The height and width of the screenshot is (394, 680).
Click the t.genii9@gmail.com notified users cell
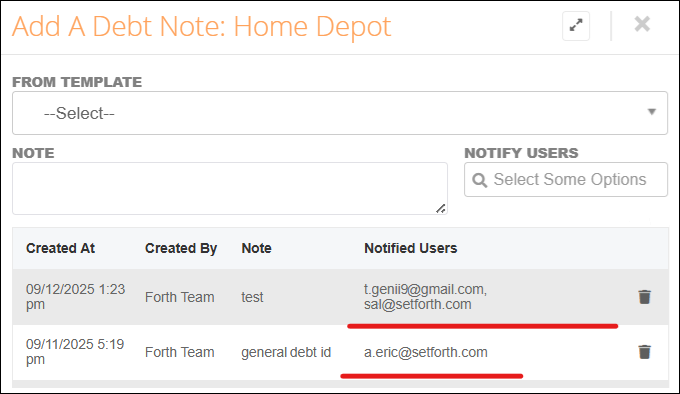point(425,296)
